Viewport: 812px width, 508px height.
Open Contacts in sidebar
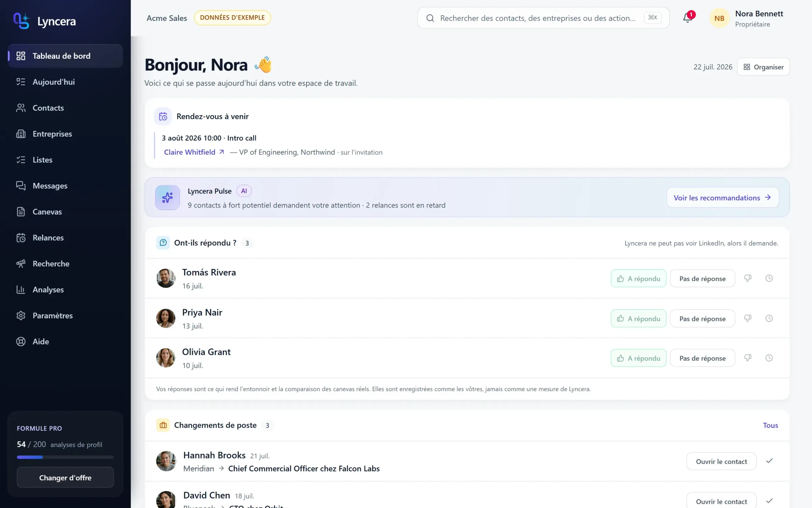click(x=65, y=108)
